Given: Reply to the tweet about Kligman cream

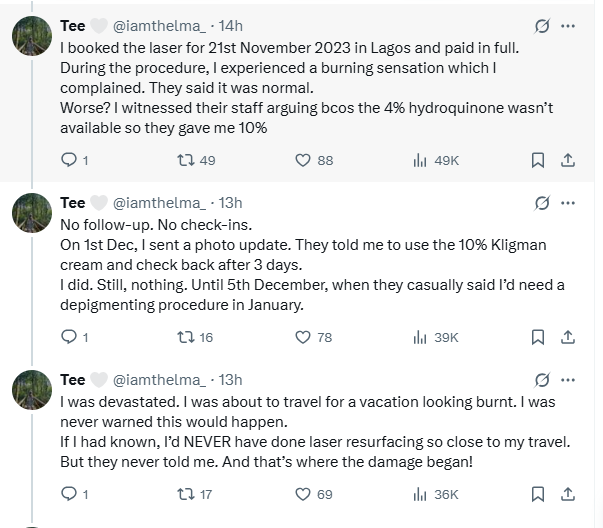Looking at the screenshot, I should (69, 338).
